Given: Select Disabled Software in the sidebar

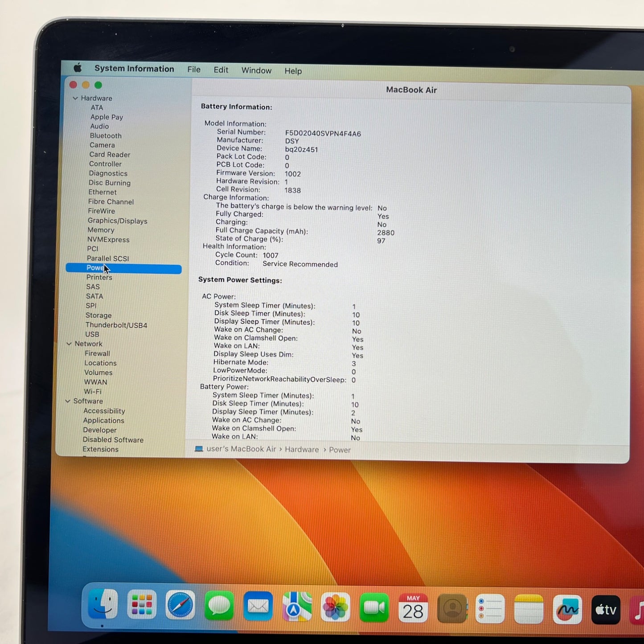Looking at the screenshot, I should coord(113,439).
